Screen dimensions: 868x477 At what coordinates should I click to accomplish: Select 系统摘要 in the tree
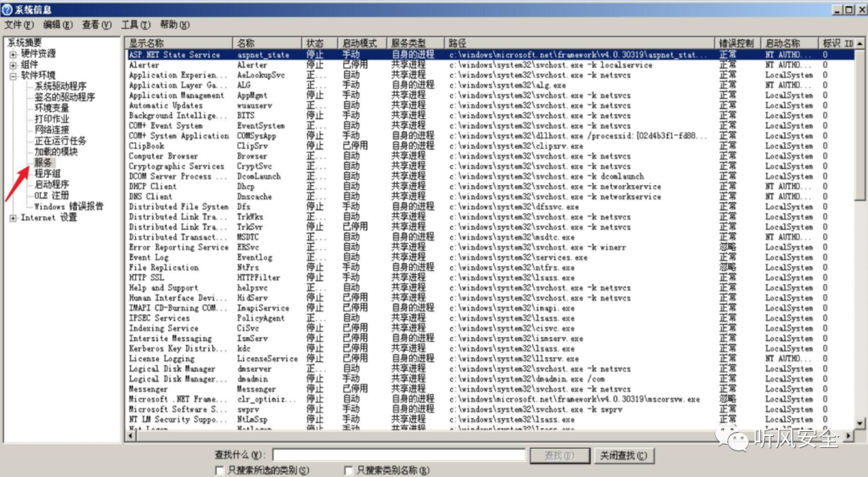(24, 43)
